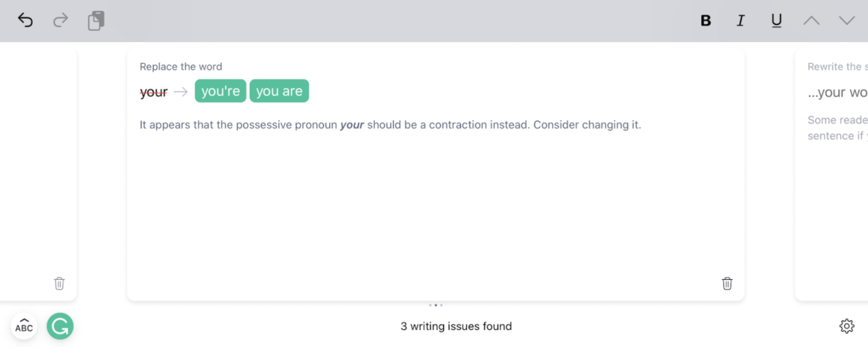The height and width of the screenshot is (347, 868).
Task: Toggle underline formatting
Action: click(776, 20)
